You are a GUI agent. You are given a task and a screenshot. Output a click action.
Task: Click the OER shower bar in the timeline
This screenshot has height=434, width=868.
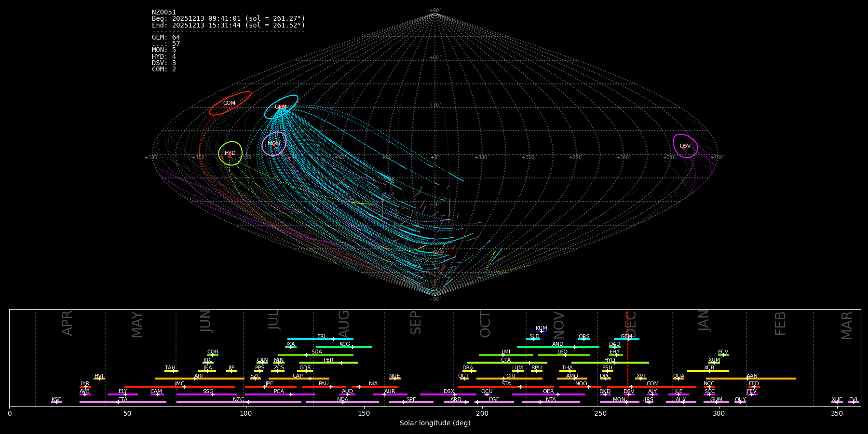point(548,394)
